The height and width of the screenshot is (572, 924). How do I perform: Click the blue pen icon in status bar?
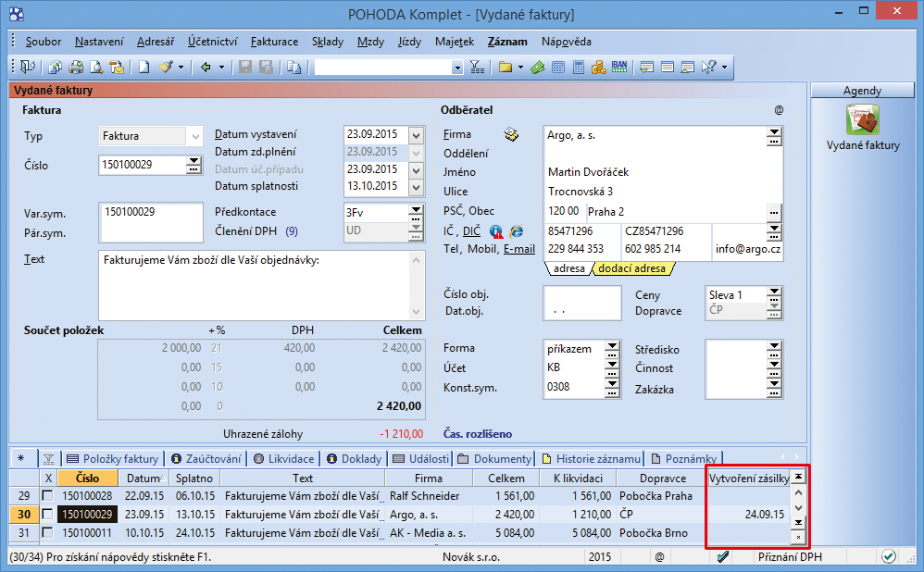point(723,556)
